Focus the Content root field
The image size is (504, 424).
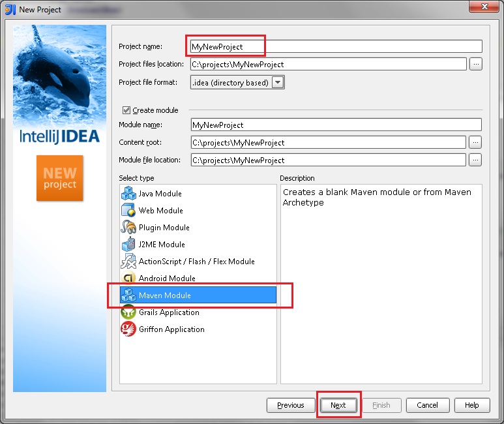click(328, 142)
